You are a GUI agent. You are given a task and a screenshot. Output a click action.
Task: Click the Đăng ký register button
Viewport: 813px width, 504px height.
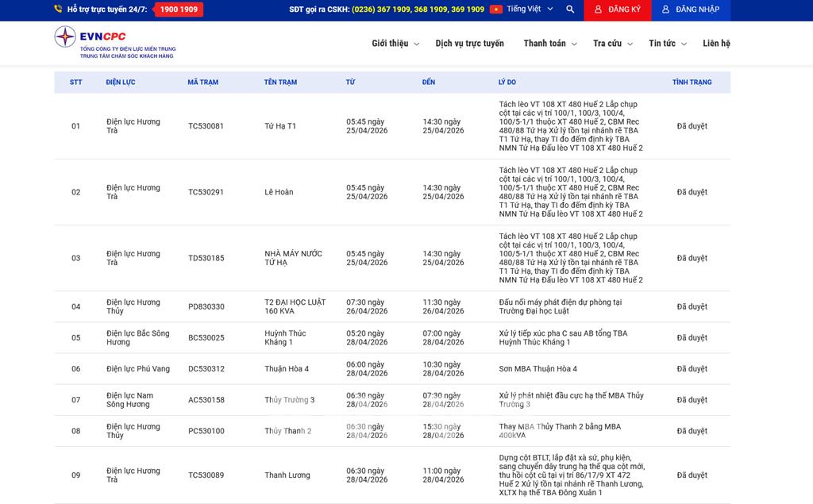[617, 10]
